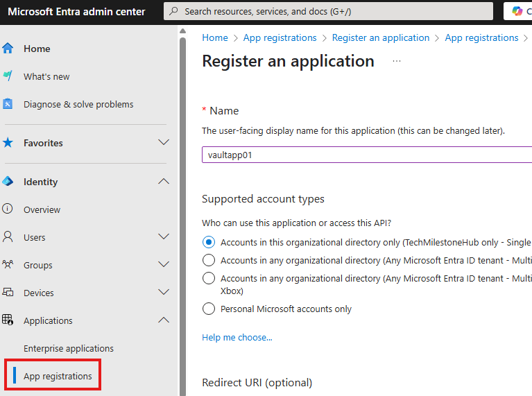Go to Home breadcrumb link
This screenshot has width=532, height=396.
point(215,37)
